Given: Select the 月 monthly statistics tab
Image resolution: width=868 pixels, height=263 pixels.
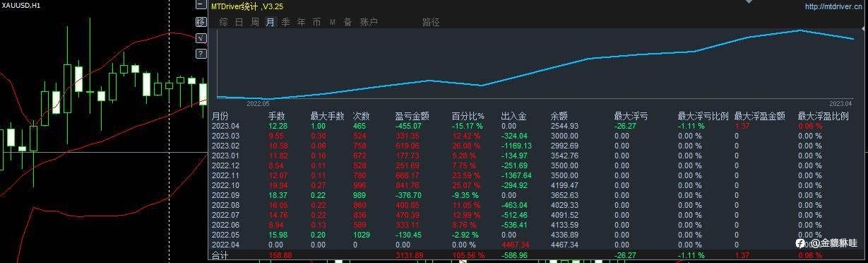Looking at the screenshot, I should [x=270, y=22].
